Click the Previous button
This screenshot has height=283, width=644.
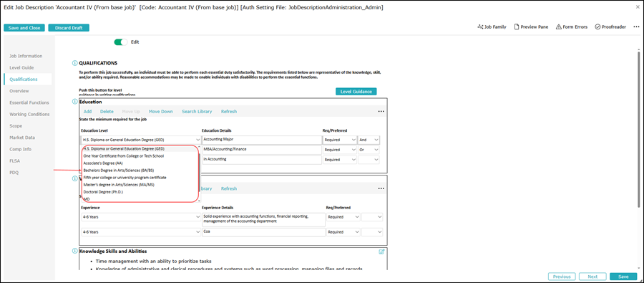[562, 277]
